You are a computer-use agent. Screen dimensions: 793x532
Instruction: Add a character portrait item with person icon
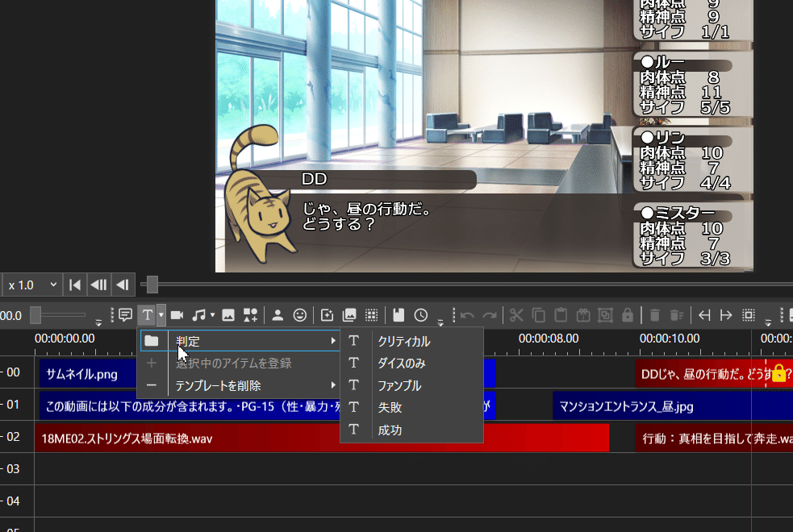tap(278, 315)
